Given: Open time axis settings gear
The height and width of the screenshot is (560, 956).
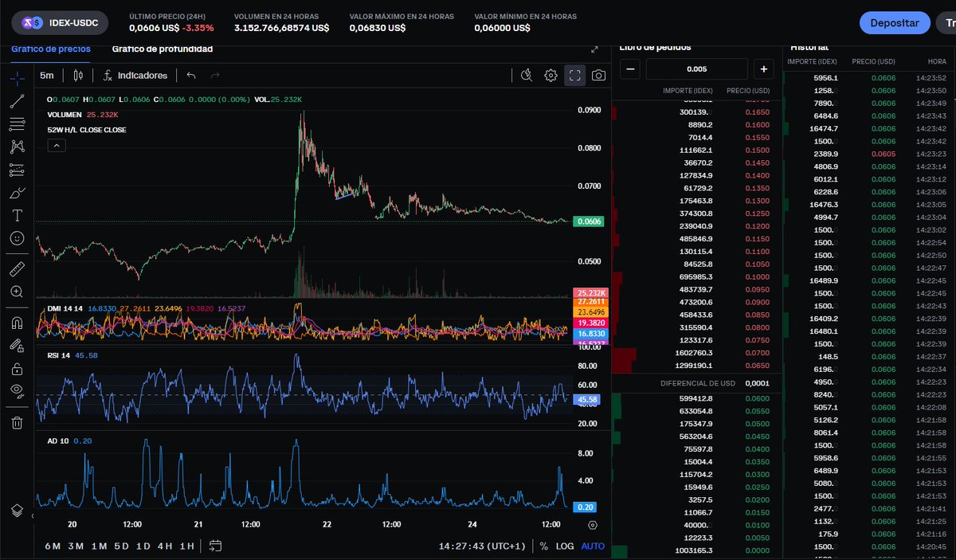Looking at the screenshot, I should pos(592,525).
